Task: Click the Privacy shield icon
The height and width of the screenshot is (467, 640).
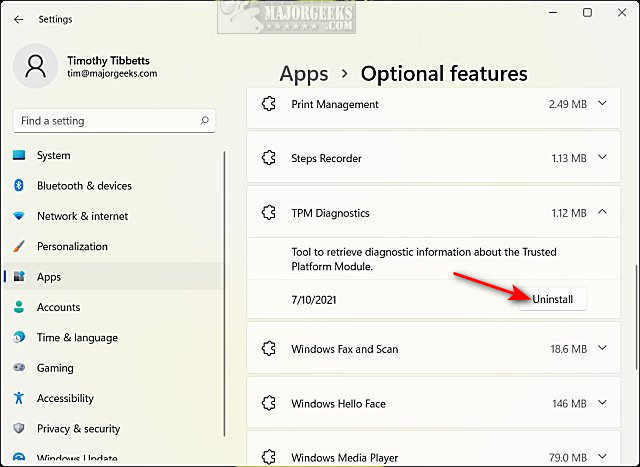Action: tap(19, 428)
